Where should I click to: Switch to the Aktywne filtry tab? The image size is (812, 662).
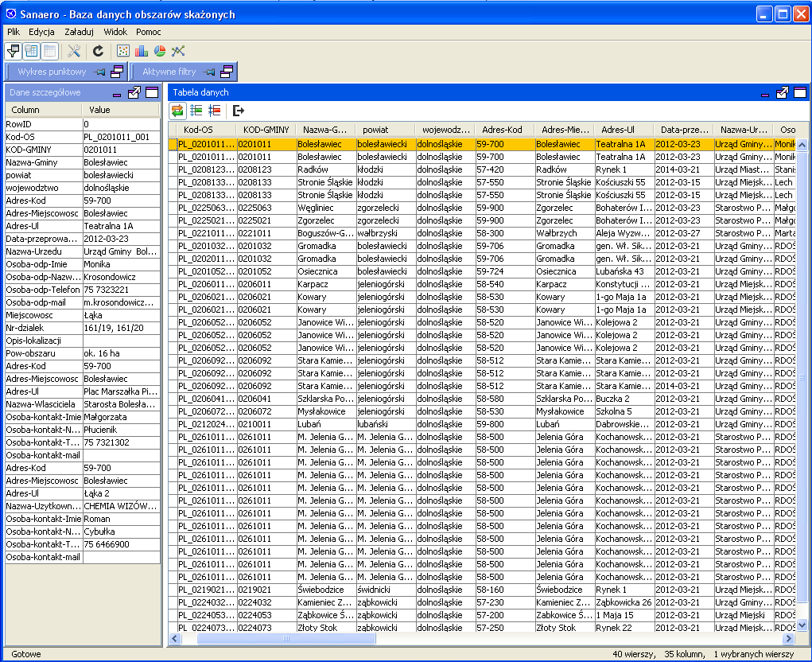(x=169, y=72)
